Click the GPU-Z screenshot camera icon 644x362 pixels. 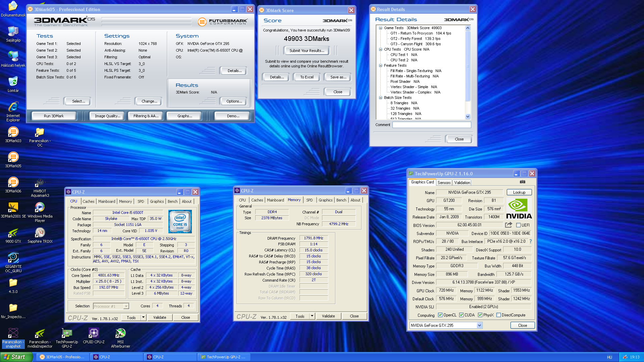(523, 182)
